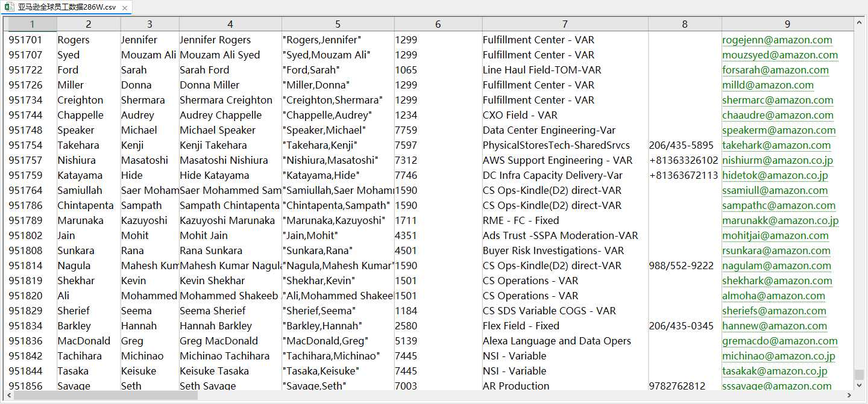The height and width of the screenshot is (404, 868).
Task: Click the vertical scrollbar up arrow
Action: [x=859, y=23]
